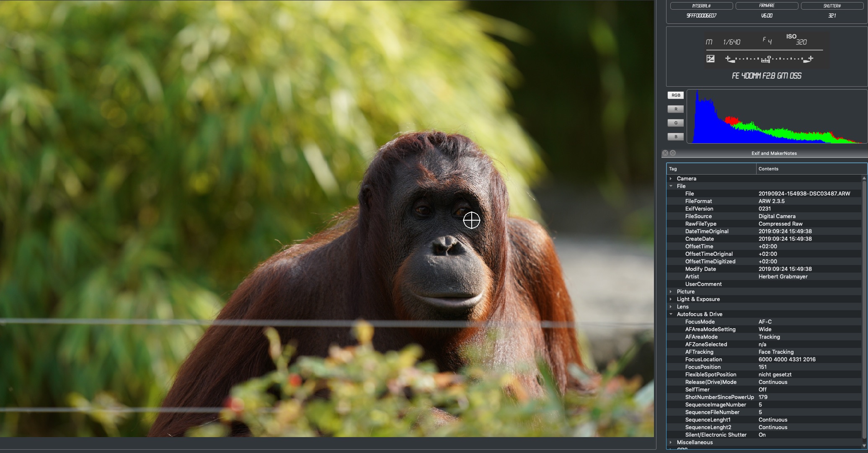Select the DateTimeOriginal row
The width and height of the screenshot is (868, 453).
(x=764, y=231)
